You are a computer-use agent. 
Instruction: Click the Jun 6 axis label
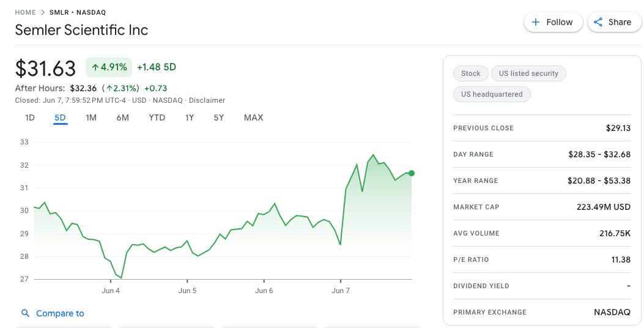(x=264, y=291)
